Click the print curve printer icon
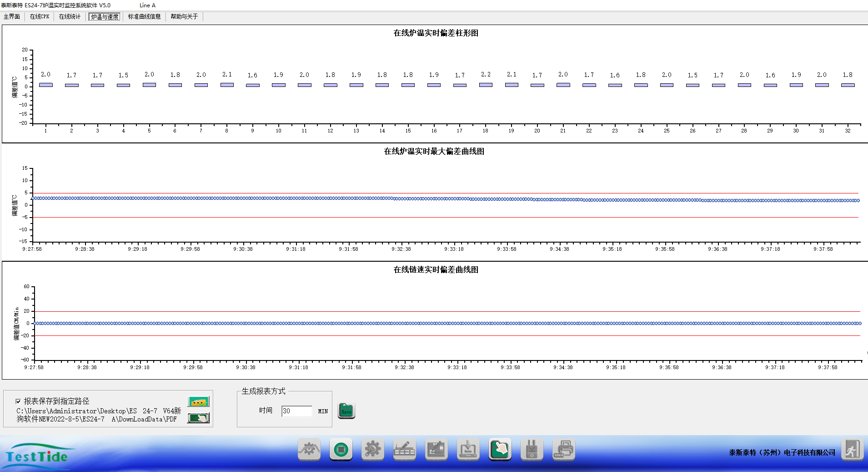The height and width of the screenshot is (472, 868). coord(563,450)
